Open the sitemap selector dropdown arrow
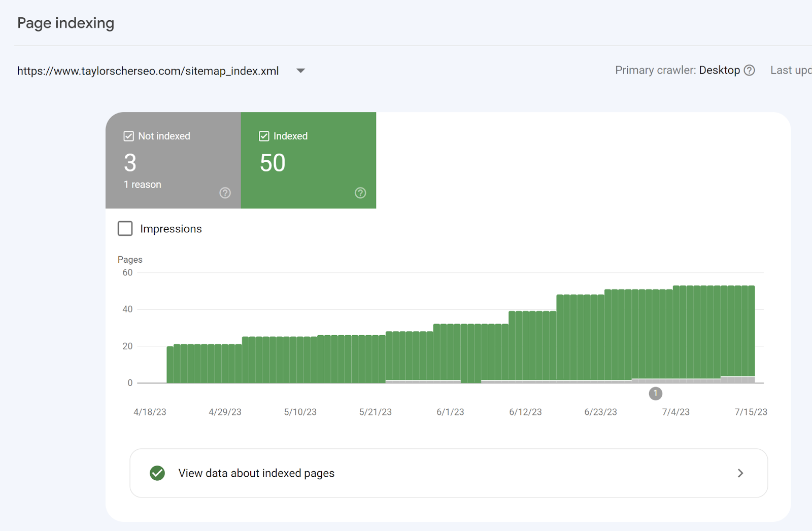The image size is (812, 531). point(301,70)
